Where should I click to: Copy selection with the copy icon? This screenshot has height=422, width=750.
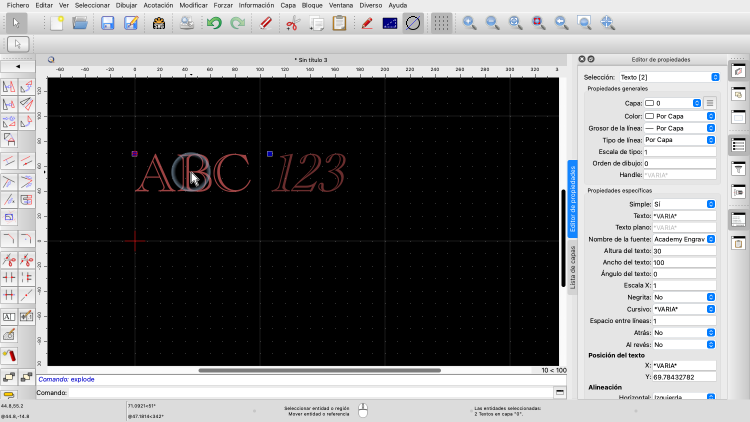(x=316, y=23)
